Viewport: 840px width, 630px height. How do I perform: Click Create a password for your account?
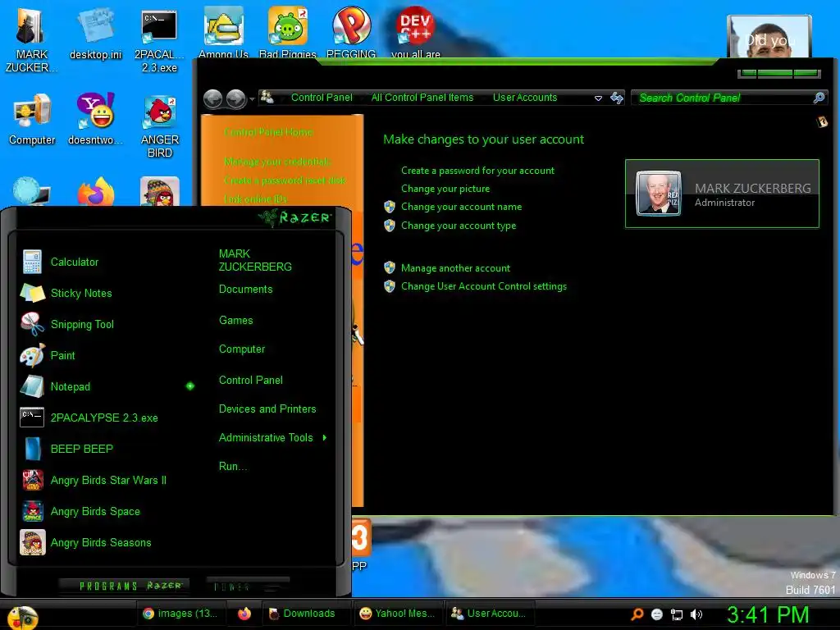click(477, 171)
